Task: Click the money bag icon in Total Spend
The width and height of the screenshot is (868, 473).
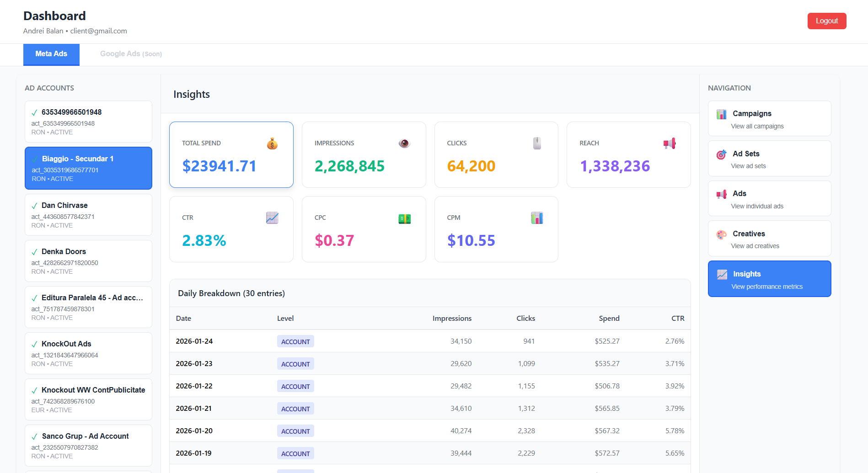Action: (x=272, y=144)
